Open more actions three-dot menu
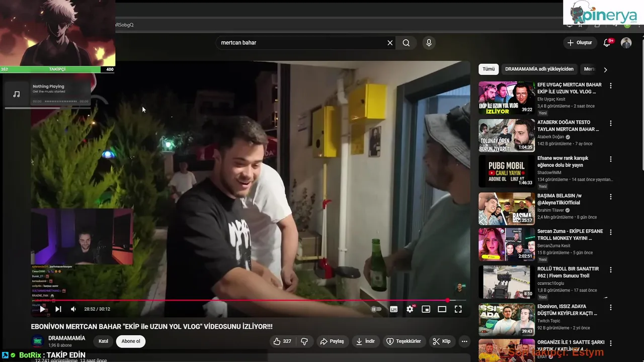Image resolution: width=644 pixels, height=362 pixels. point(464,341)
